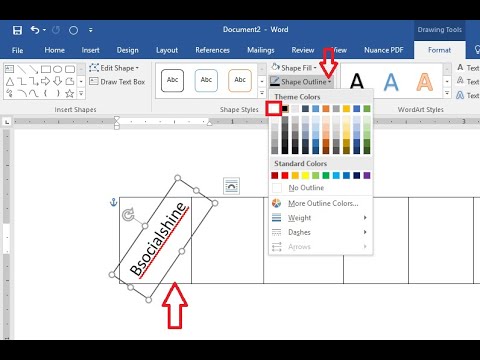Screen dimensions: 480x360
Task: Choose the Down Arrow block shape
Action: click(x=58, y=81)
